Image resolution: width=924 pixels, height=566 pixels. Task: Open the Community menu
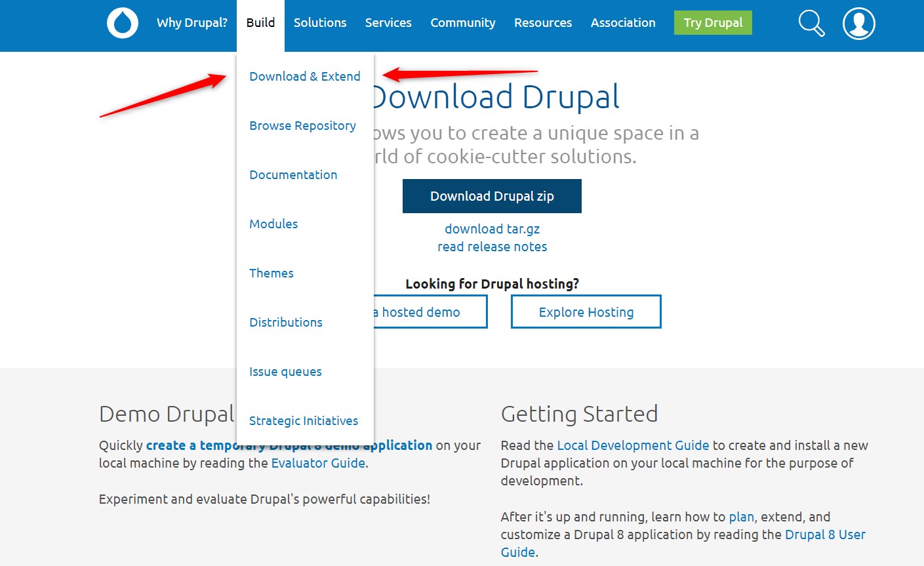click(463, 23)
